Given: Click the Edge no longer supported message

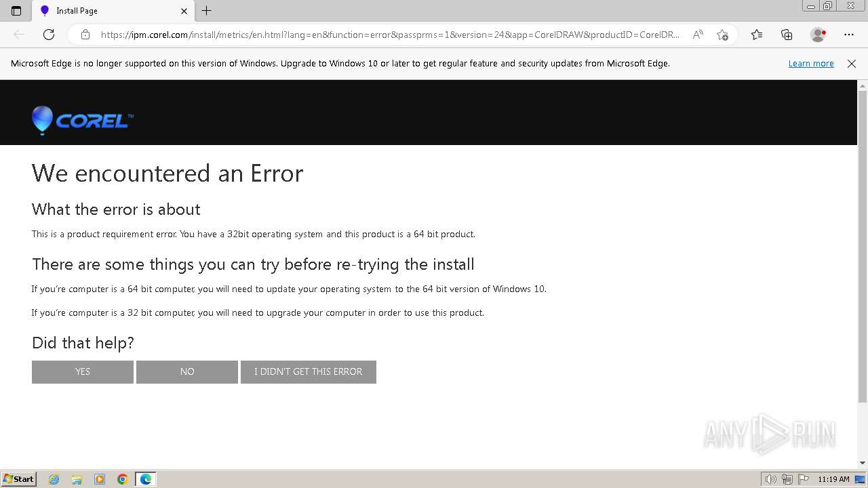Looking at the screenshot, I should [x=340, y=64].
